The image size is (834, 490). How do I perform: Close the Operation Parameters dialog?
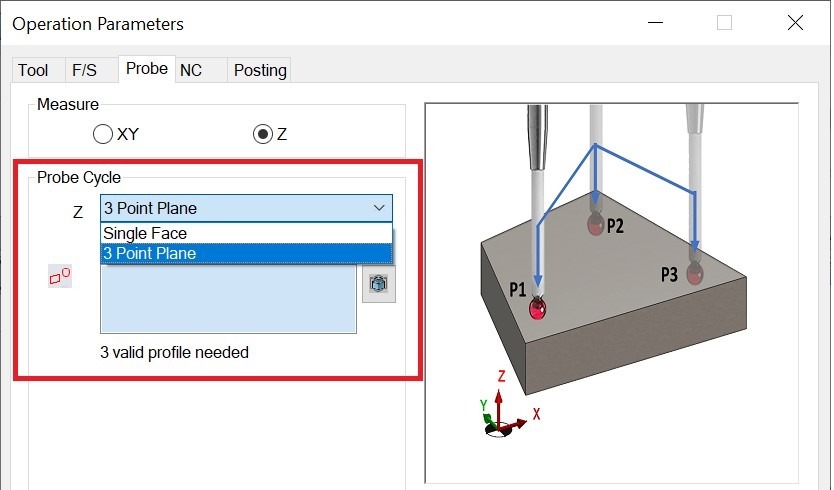795,23
